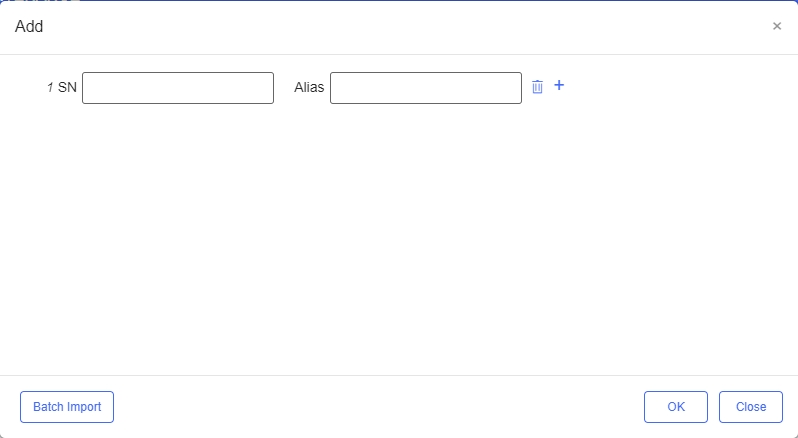Close the dialog with the top-right X

click(x=777, y=26)
